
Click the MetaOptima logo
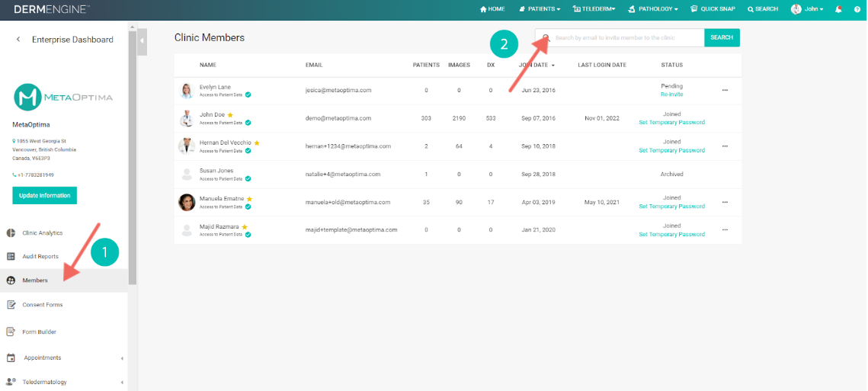tap(63, 97)
